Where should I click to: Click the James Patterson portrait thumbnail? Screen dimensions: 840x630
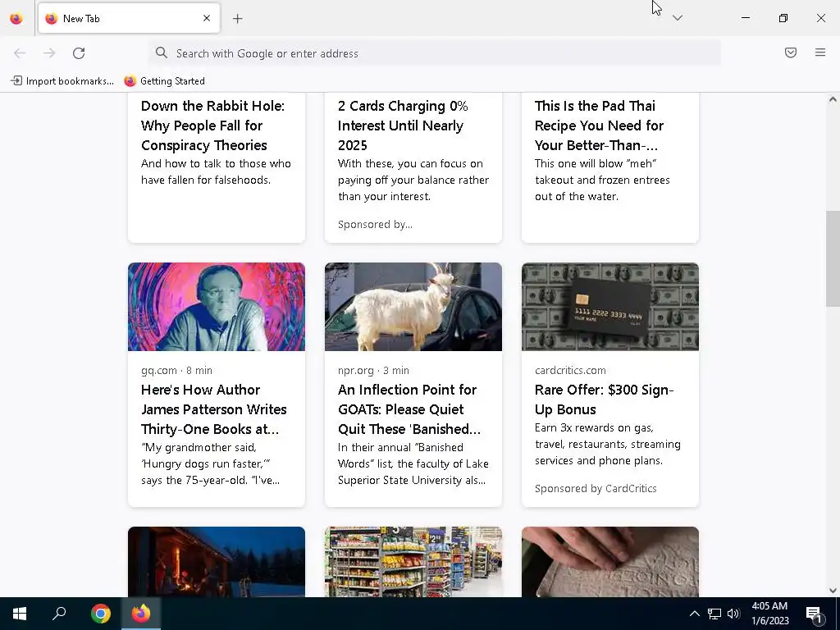point(217,307)
